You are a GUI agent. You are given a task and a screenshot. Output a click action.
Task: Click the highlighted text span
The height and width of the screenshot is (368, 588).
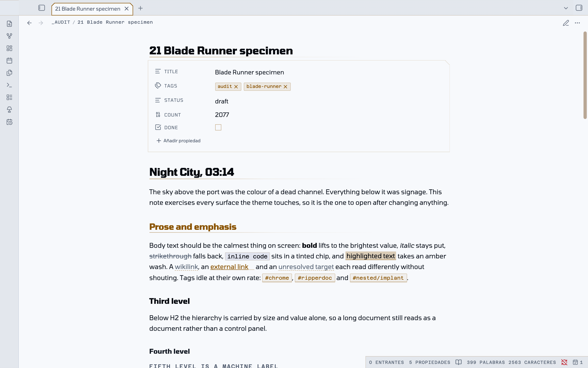(x=371, y=256)
